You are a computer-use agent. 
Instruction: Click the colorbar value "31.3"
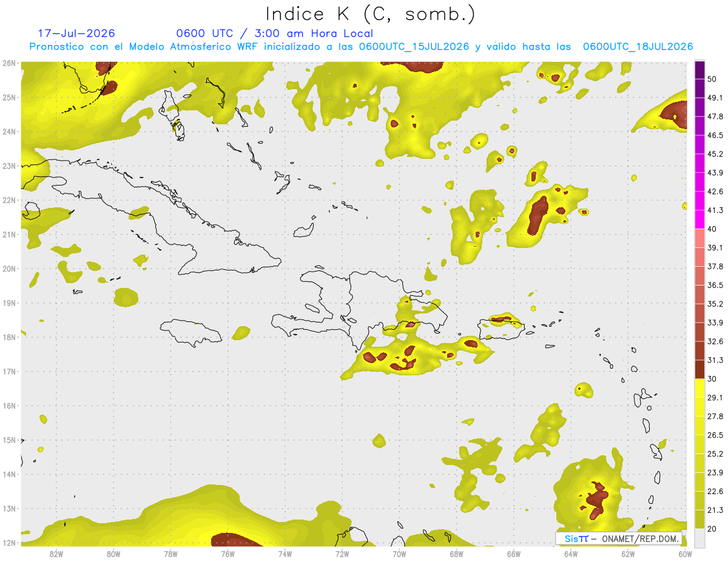pos(715,360)
